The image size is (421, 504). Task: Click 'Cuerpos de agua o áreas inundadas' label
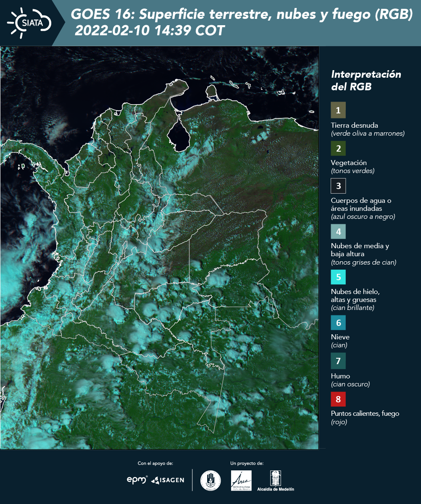click(361, 204)
